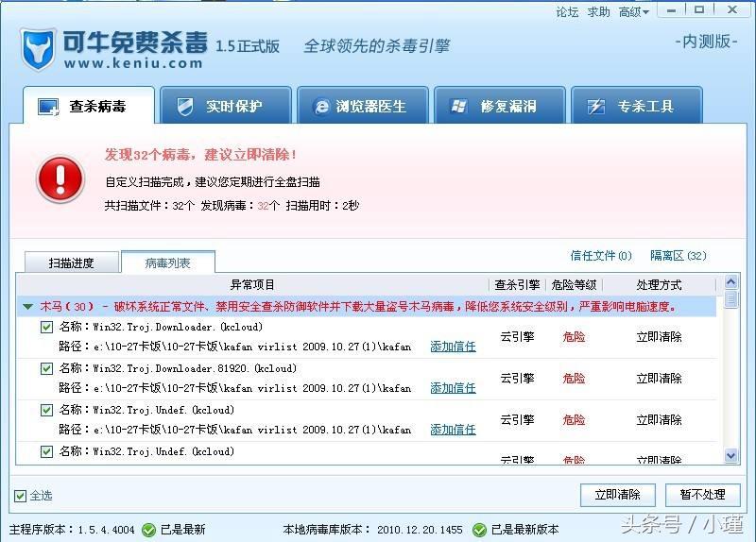Click the 本地病毒库版本 2010.12.20.1455 text

pos(372,530)
